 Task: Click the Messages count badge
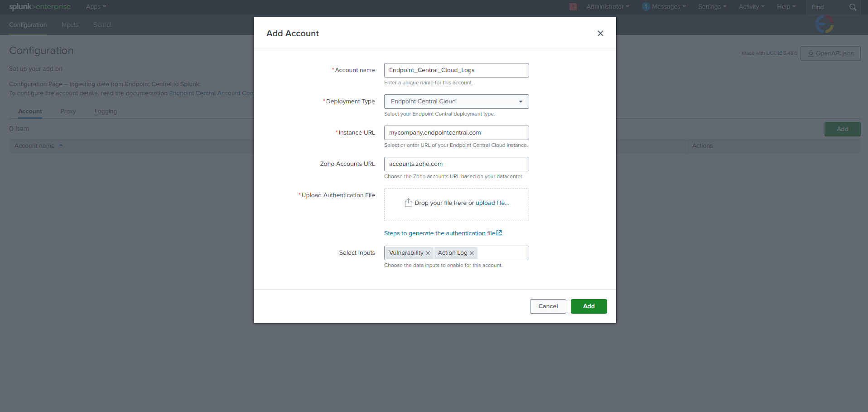pyautogui.click(x=646, y=7)
